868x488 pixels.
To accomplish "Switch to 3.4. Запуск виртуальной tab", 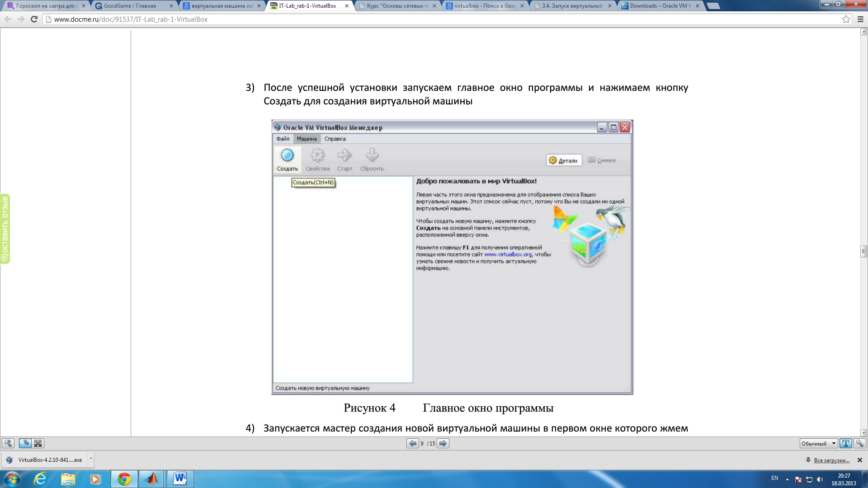I will tap(572, 6).
